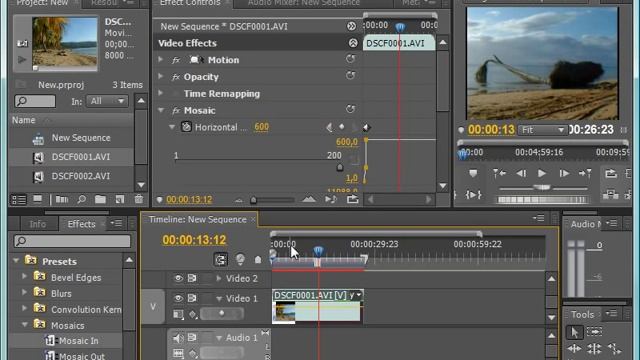Image resolution: width=640 pixels, height=360 pixels.
Task: Click the New Item icon in Project panel
Action: coord(120,200)
